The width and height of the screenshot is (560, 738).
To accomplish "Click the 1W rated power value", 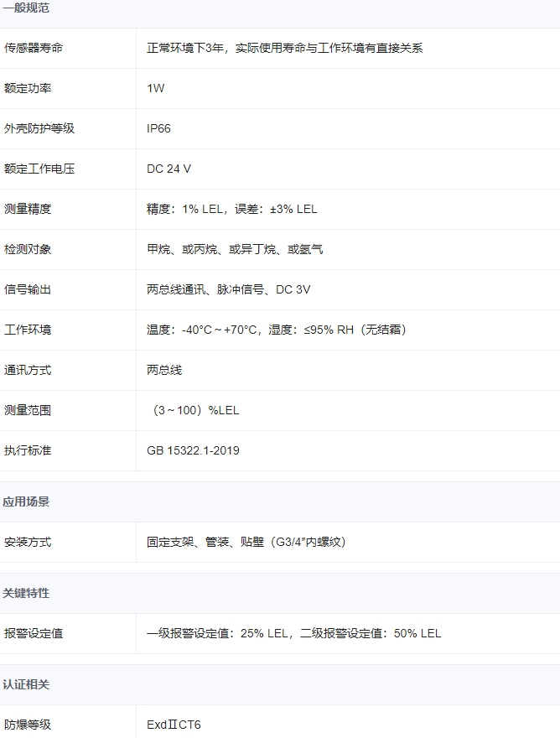I will pos(156,88).
